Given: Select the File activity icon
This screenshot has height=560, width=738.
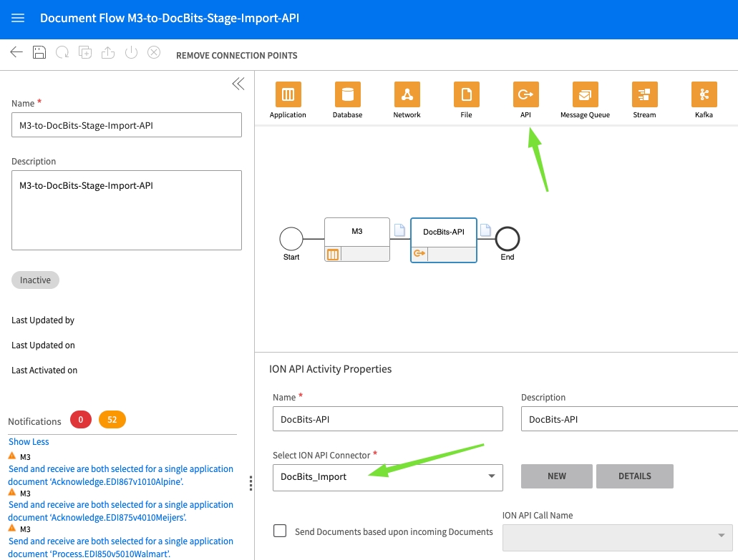Looking at the screenshot, I should [x=466, y=94].
